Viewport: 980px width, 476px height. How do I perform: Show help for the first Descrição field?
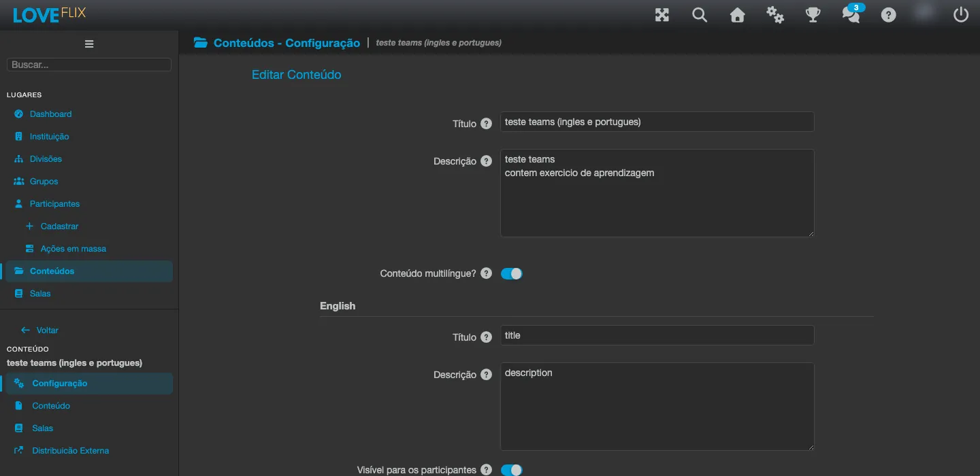click(486, 161)
